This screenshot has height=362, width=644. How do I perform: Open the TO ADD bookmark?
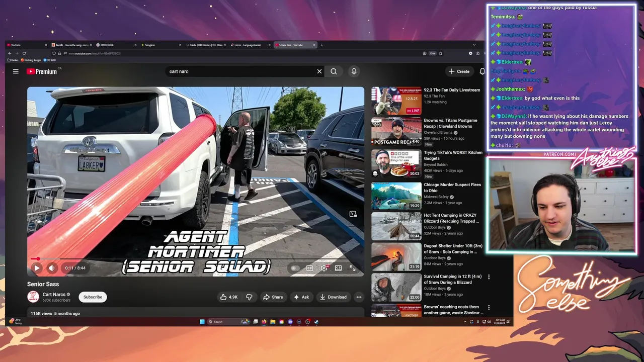(x=50, y=60)
